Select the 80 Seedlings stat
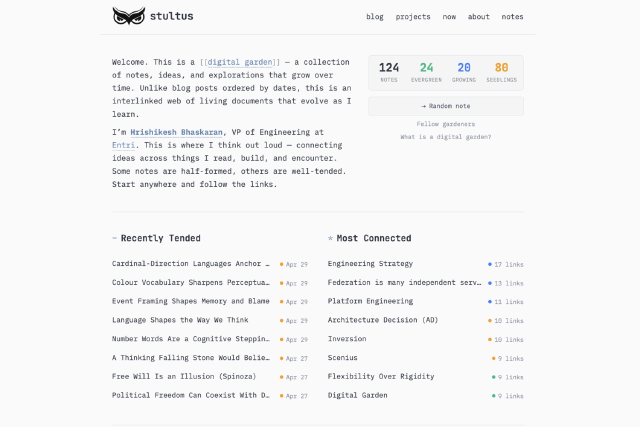This screenshot has width=640, height=427. 502,72
